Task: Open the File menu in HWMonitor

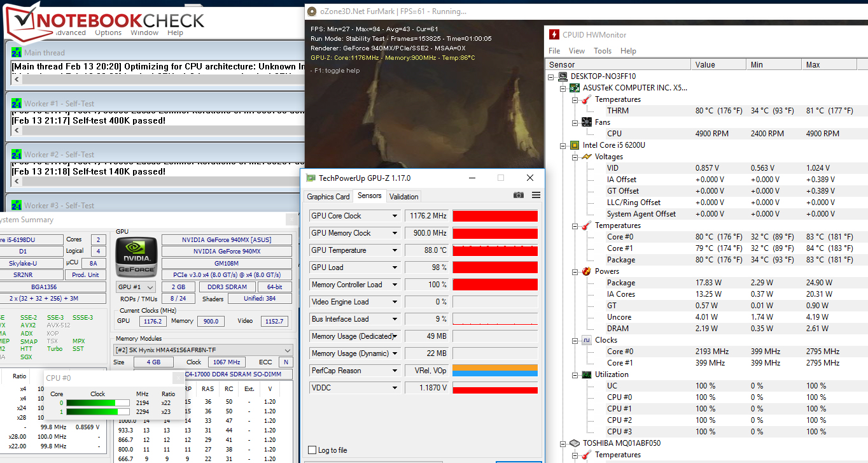Action: pyautogui.click(x=554, y=51)
